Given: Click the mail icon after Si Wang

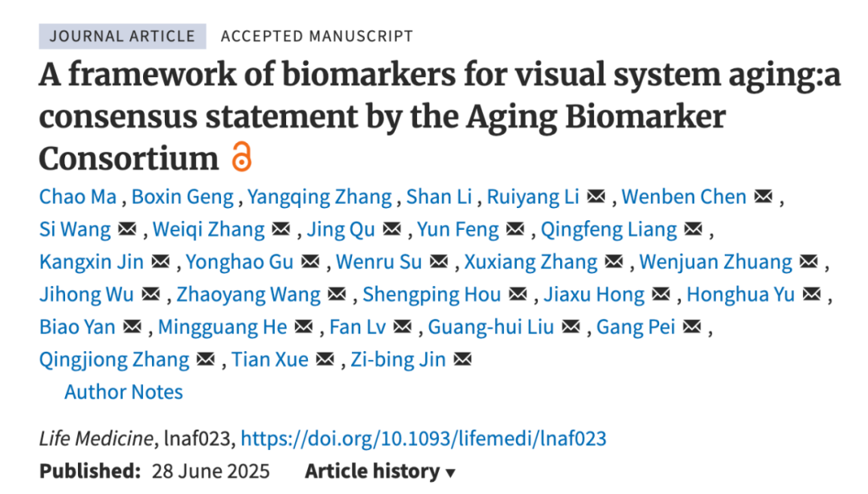Looking at the screenshot, I should [127, 229].
